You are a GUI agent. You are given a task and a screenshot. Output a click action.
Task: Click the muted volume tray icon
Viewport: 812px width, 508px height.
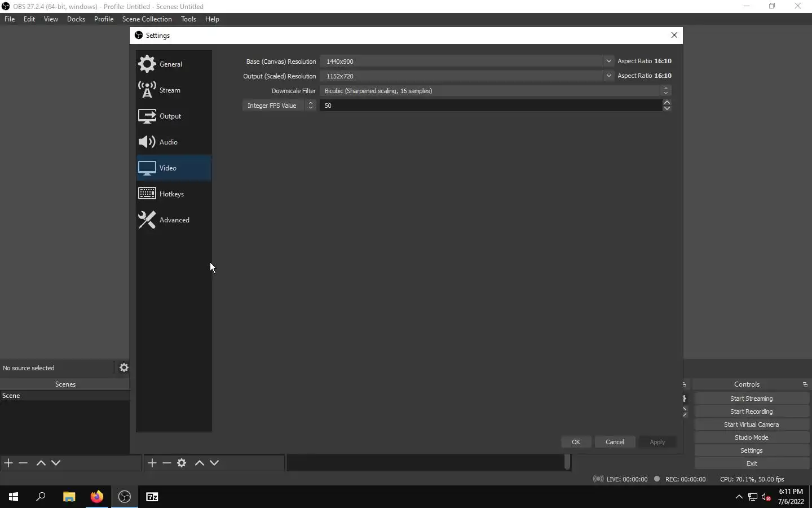pos(766,497)
